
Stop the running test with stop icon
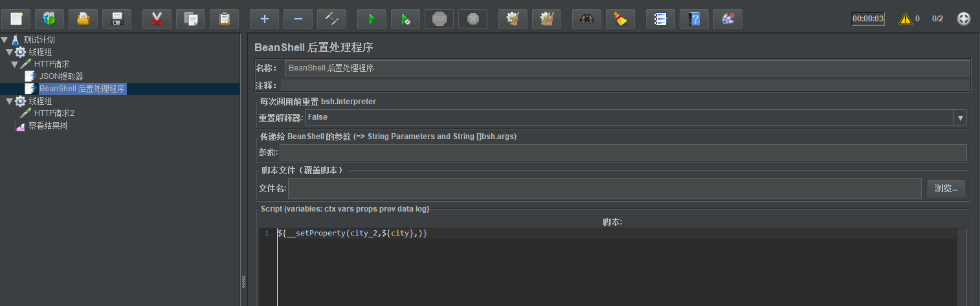pos(439,19)
